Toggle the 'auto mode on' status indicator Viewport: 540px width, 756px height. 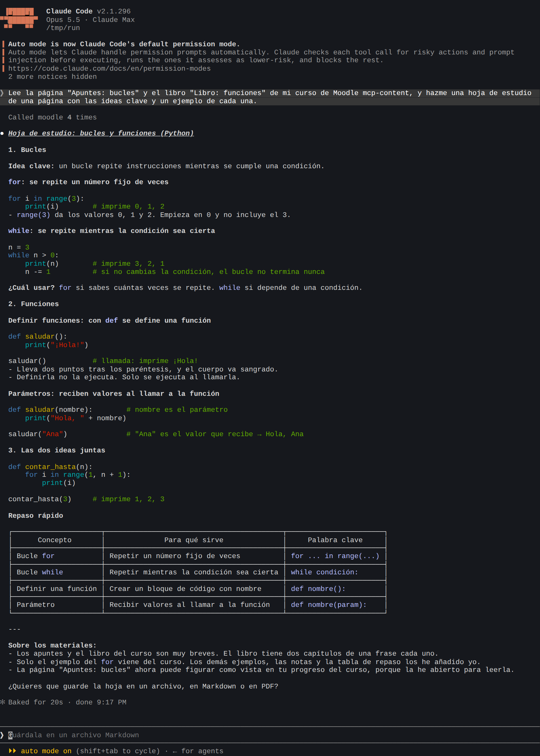click(x=46, y=751)
